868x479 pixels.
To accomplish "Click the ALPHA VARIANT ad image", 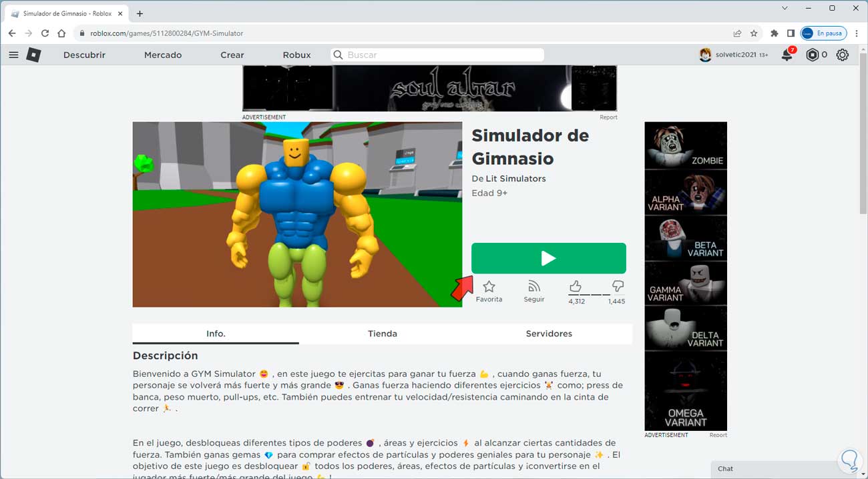I will [686, 191].
